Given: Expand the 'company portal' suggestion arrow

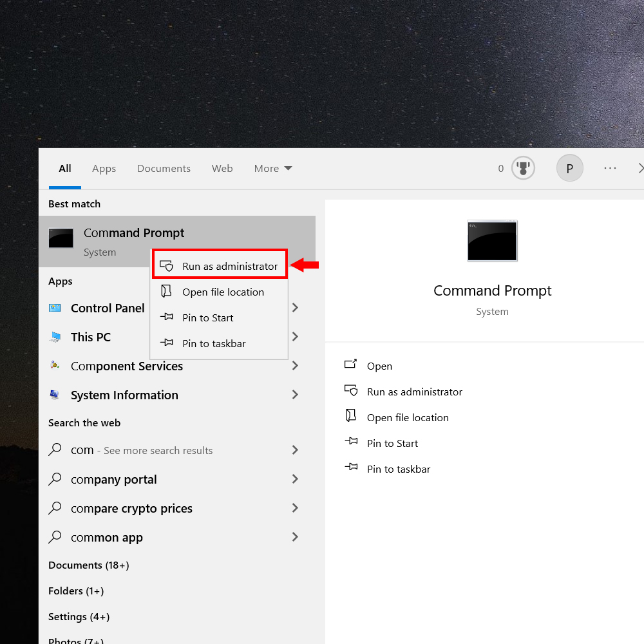Looking at the screenshot, I should click(x=295, y=479).
